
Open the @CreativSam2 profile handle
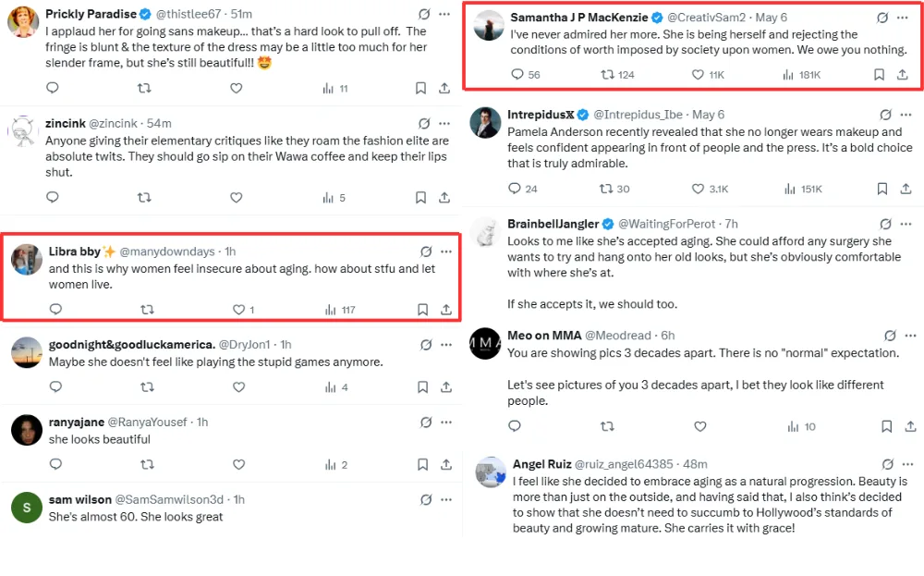point(708,18)
